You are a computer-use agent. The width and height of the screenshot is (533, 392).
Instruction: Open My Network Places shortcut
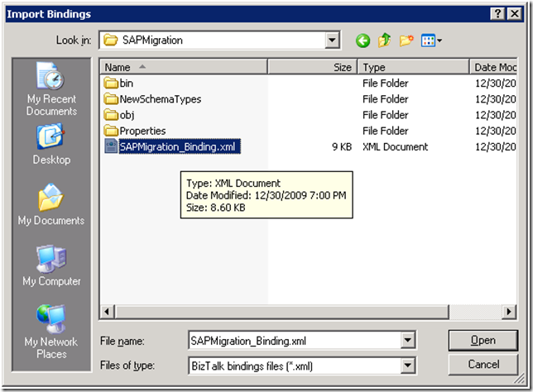51,332
